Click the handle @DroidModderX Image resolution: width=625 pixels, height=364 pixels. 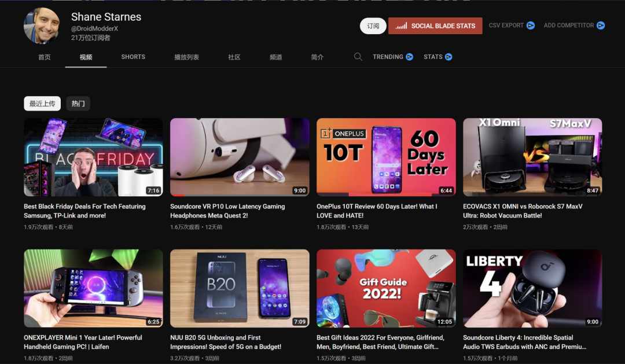94,29
